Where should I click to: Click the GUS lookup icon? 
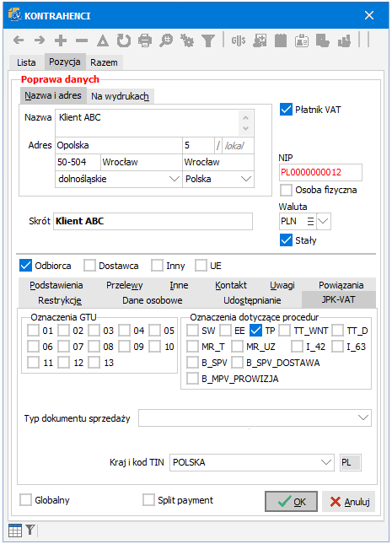point(239,40)
